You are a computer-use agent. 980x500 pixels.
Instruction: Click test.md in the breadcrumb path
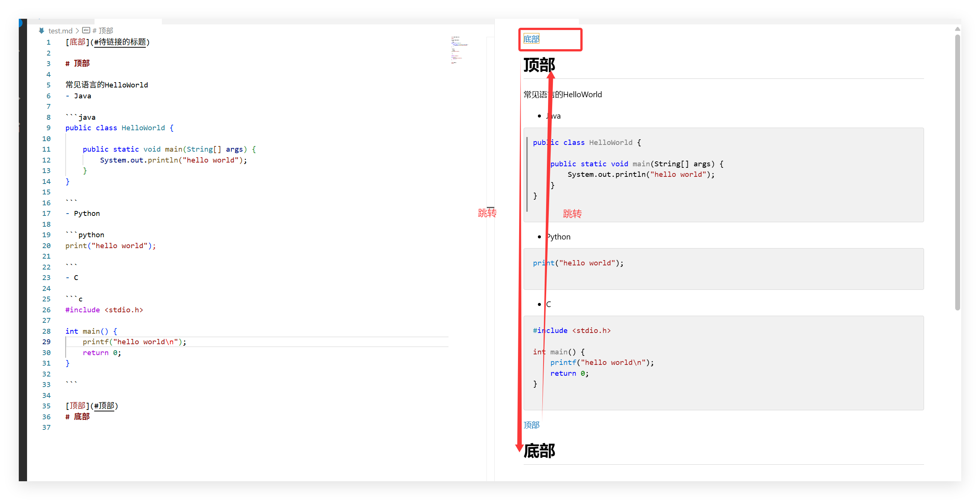point(60,31)
